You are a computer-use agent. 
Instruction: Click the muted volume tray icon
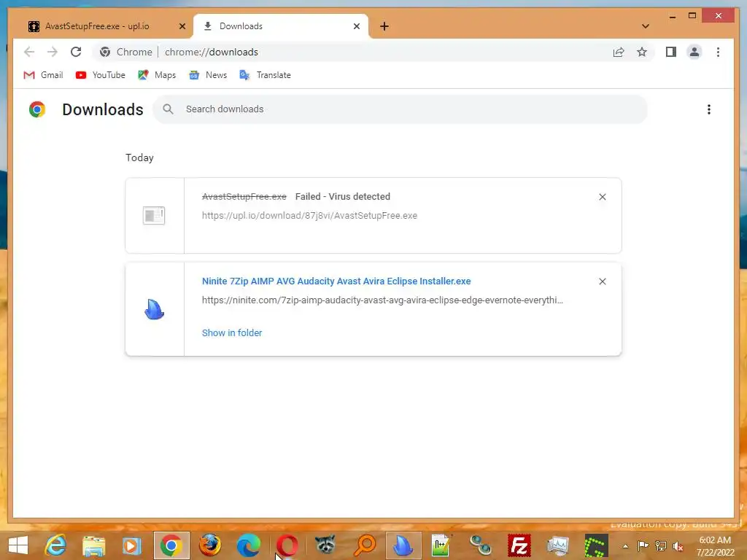pyautogui.click(x=678, y=546)
